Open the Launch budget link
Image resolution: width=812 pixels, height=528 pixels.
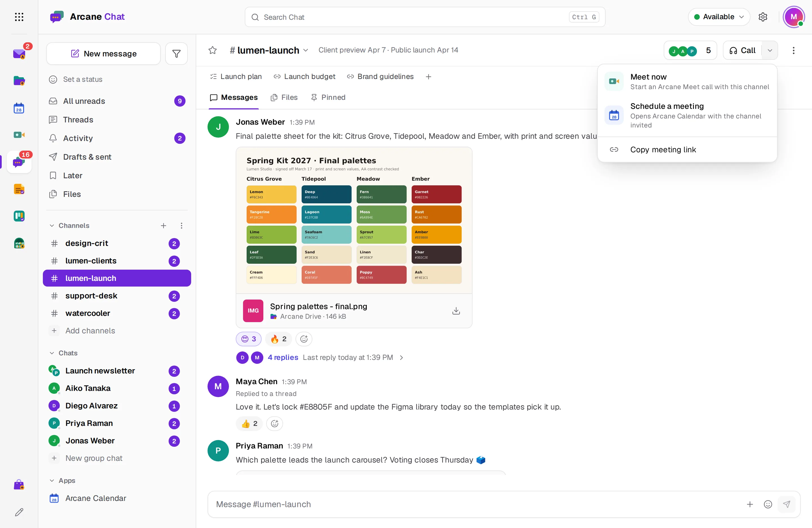click(x=305, y=77)
